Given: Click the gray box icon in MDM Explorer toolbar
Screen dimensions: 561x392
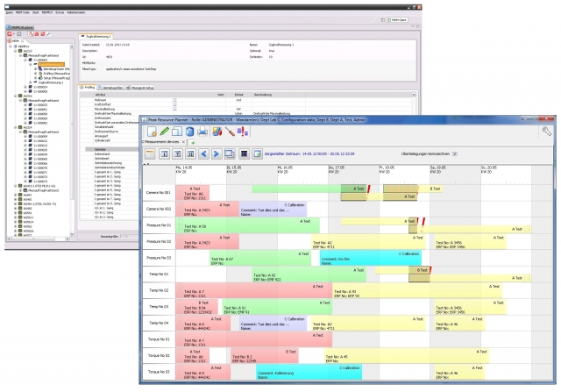Looking at the screenshot, I should coord(19,34).
